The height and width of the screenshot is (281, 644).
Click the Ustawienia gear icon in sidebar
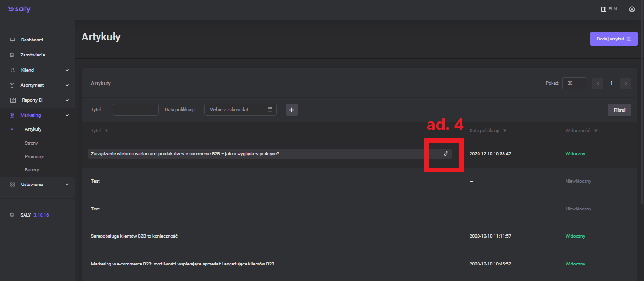pyautogui.click(x=13, y=185)
